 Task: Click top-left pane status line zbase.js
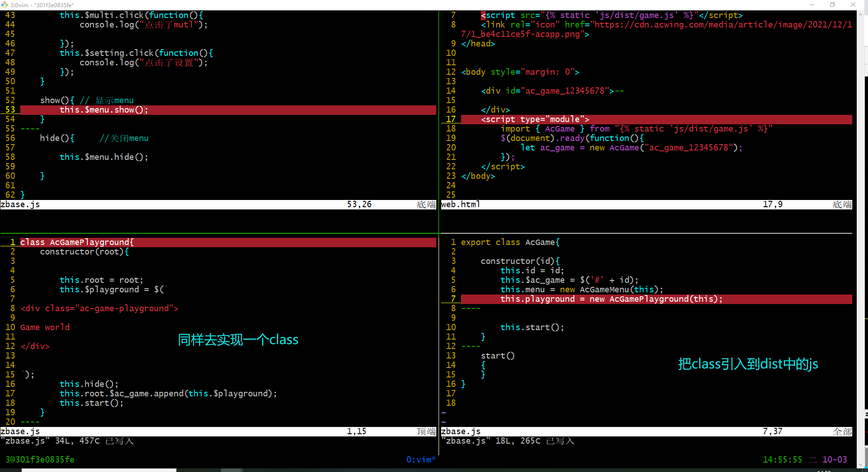click(20, 204)
